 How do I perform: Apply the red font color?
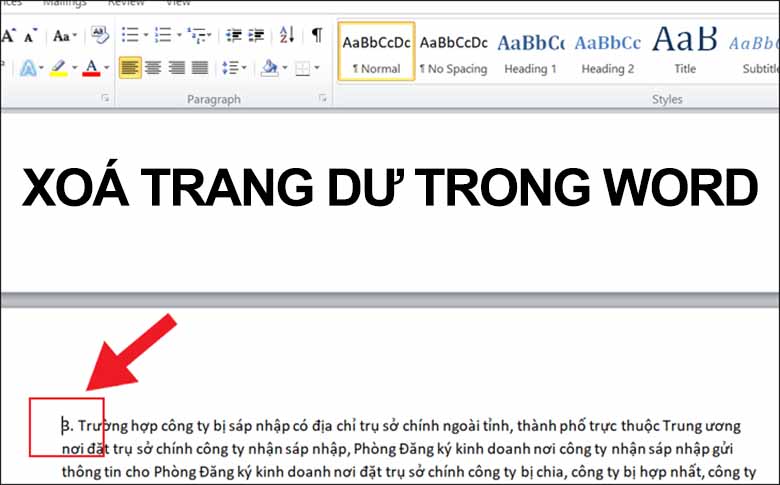tap(91, 68)
